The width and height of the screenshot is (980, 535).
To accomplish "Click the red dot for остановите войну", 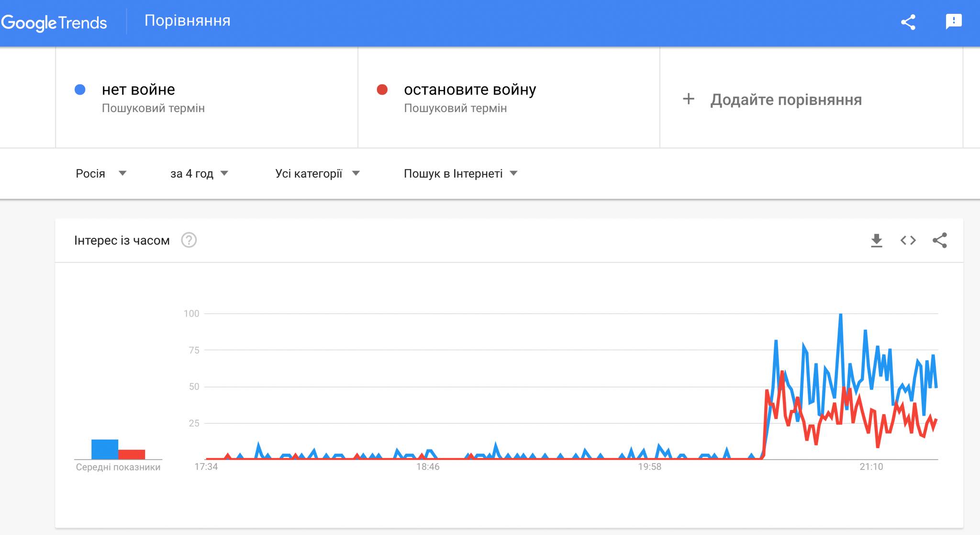I will click(382, 90).
